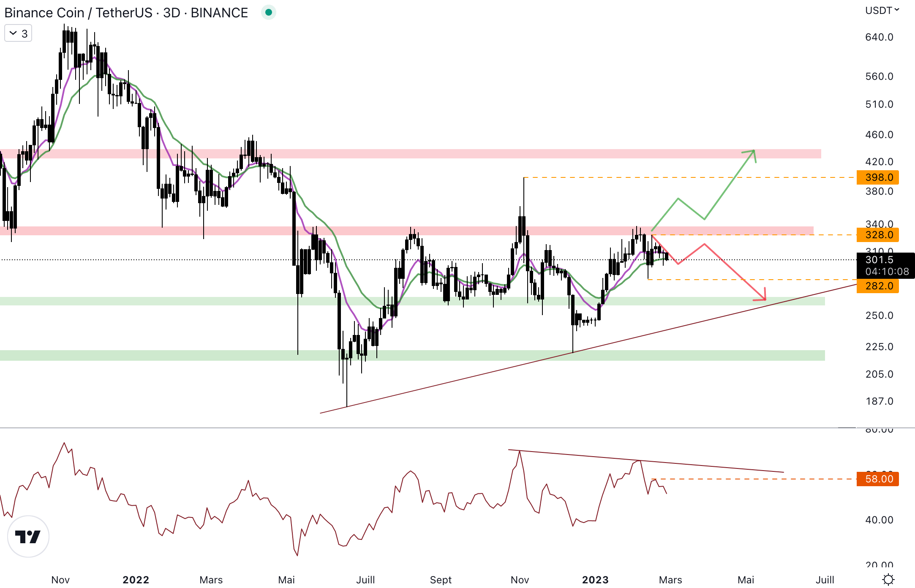
Task: Select the orange 58.00 RSI level label
Action: click(x=877, y=479)
